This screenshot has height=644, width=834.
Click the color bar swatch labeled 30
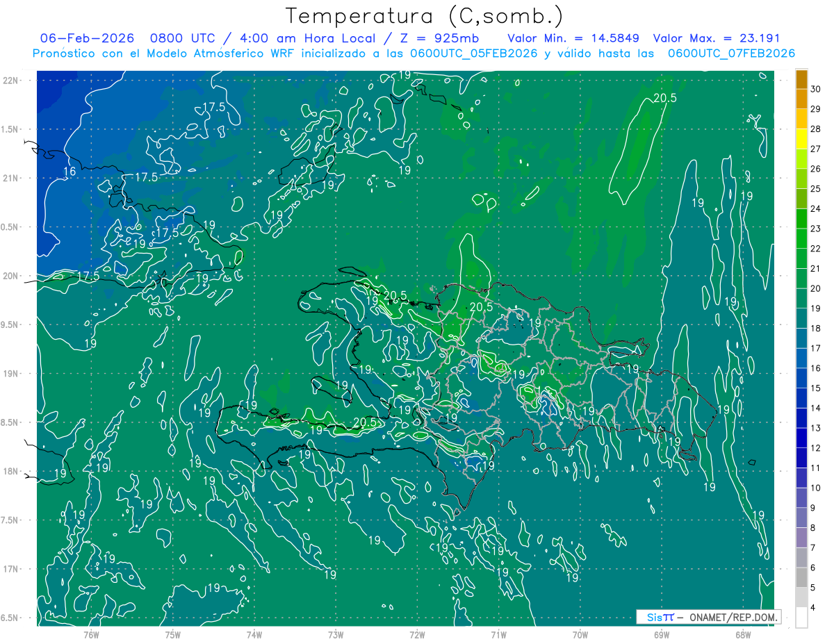click(x=801, y=80)
